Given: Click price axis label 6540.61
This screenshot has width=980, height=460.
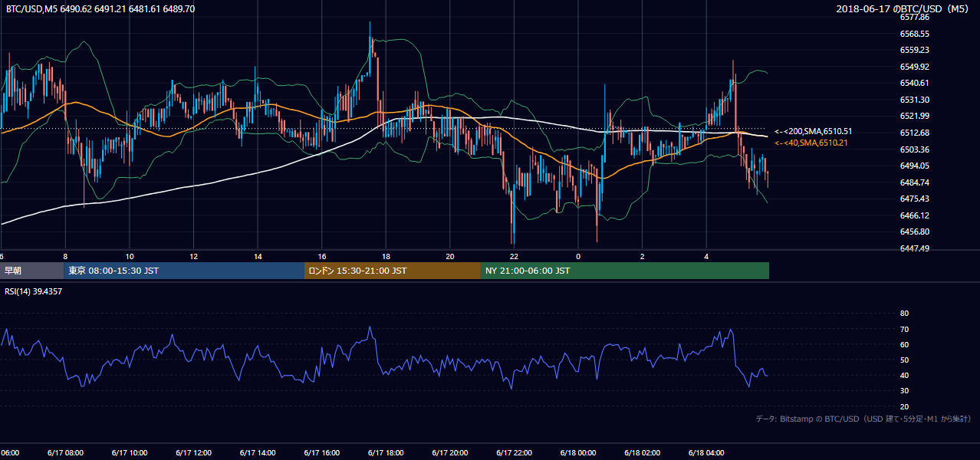Looking at the screenshot, I should click(915, 83).
